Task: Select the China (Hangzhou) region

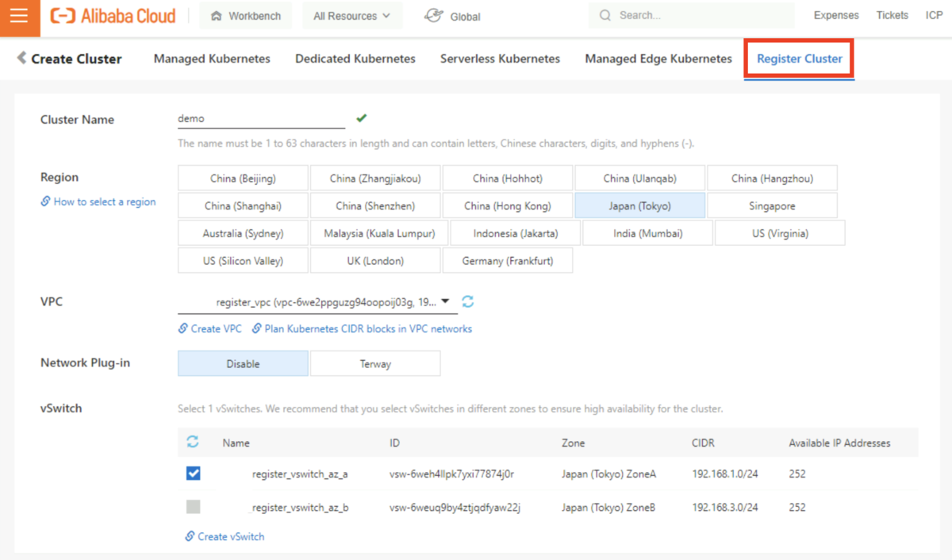Action: [x=772, y=178]
